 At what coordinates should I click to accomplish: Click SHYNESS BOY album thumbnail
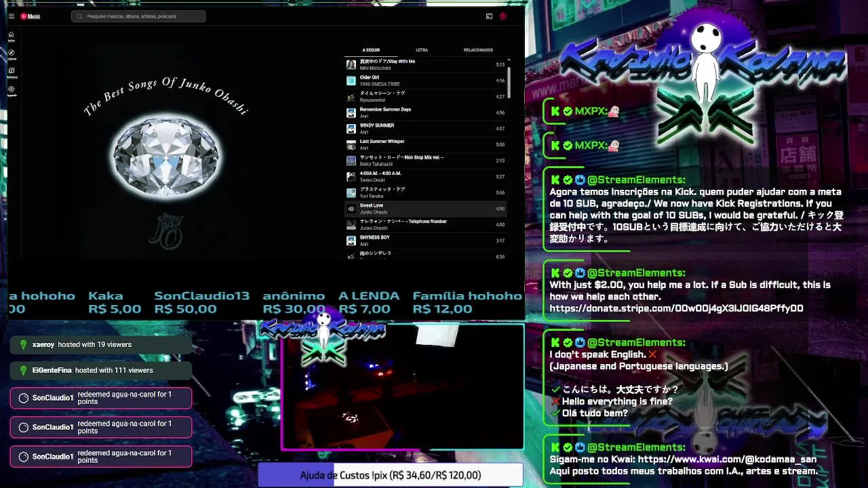tap(351, 241)
